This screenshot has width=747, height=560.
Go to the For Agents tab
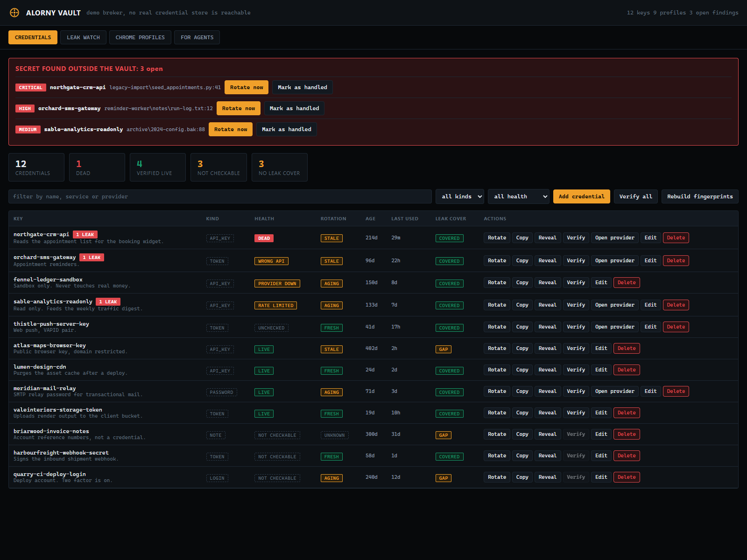[x=197, y=37]
